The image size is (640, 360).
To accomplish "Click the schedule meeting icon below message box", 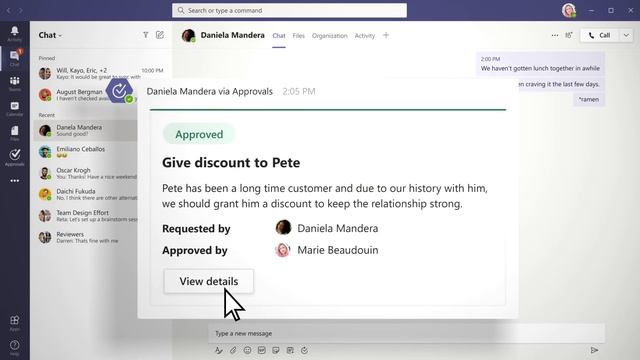I will (x=290, y=350).
